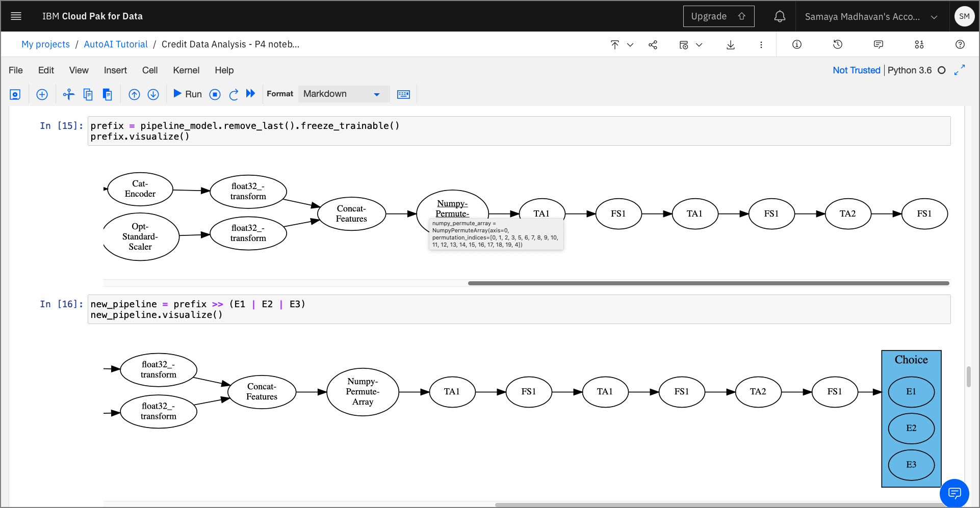Open the version history panel

click(x=837, y=45)
